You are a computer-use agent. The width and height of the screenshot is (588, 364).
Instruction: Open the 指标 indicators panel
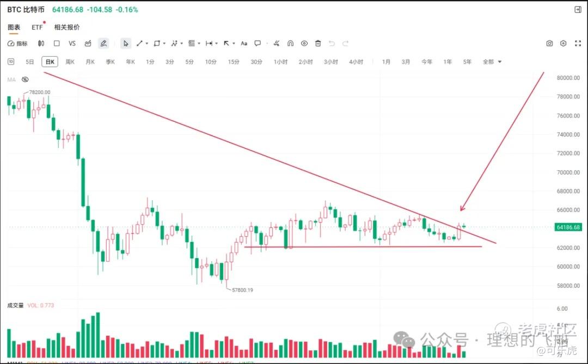(17, 44)
